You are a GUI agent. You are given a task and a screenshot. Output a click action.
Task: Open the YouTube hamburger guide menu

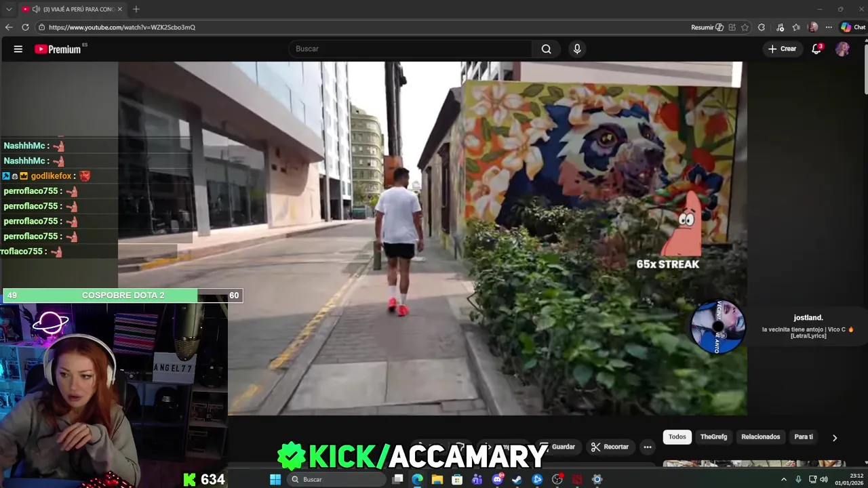coord(18,49)
